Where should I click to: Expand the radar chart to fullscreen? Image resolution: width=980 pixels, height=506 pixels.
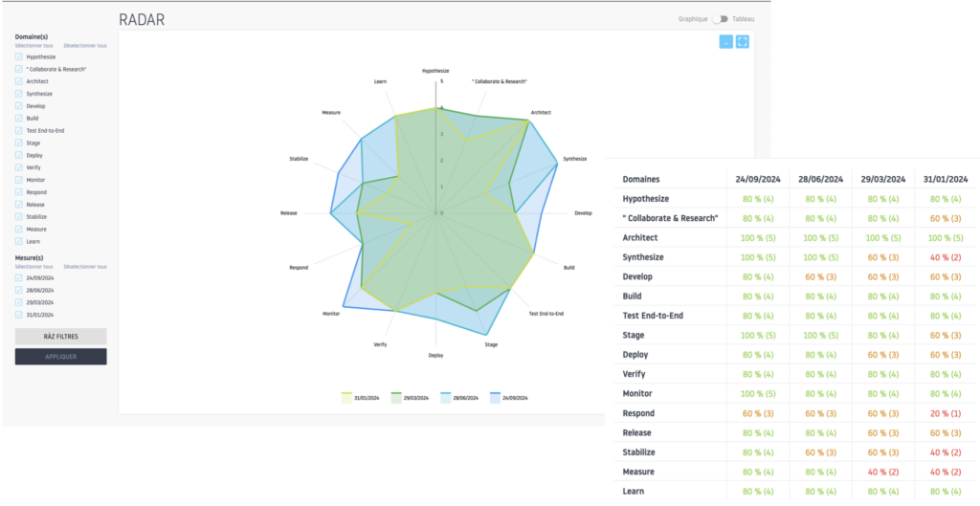pyautogui.click(x=742, y=41)
